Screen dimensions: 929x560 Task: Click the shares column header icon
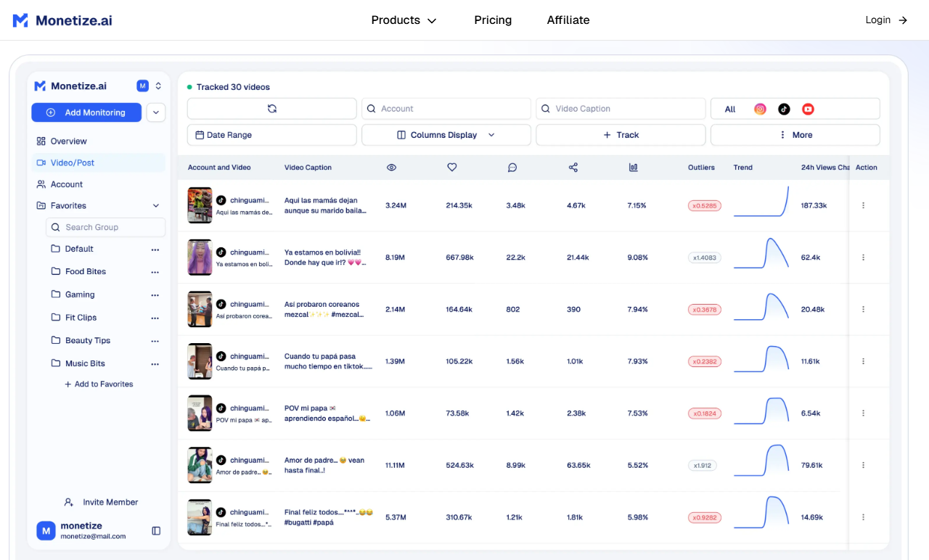[x=573, y=167]
